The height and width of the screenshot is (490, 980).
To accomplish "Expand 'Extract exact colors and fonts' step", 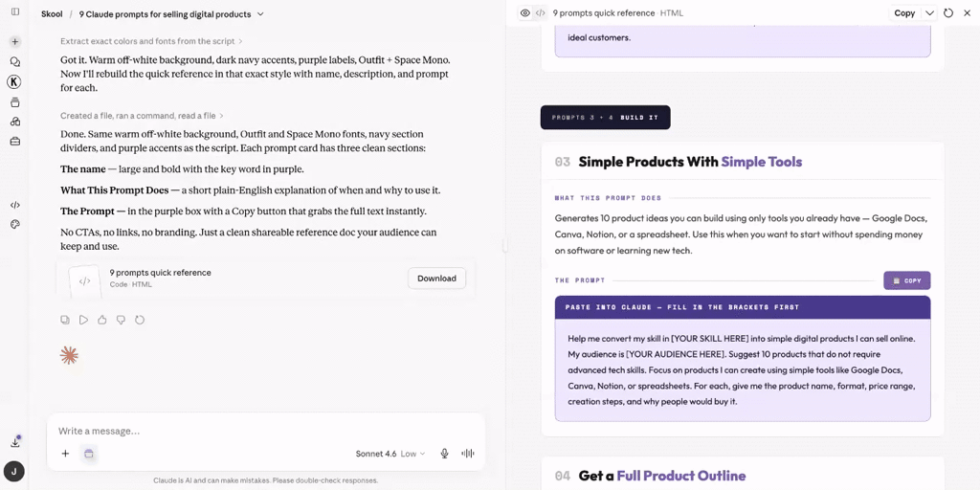I will [151, 41].
